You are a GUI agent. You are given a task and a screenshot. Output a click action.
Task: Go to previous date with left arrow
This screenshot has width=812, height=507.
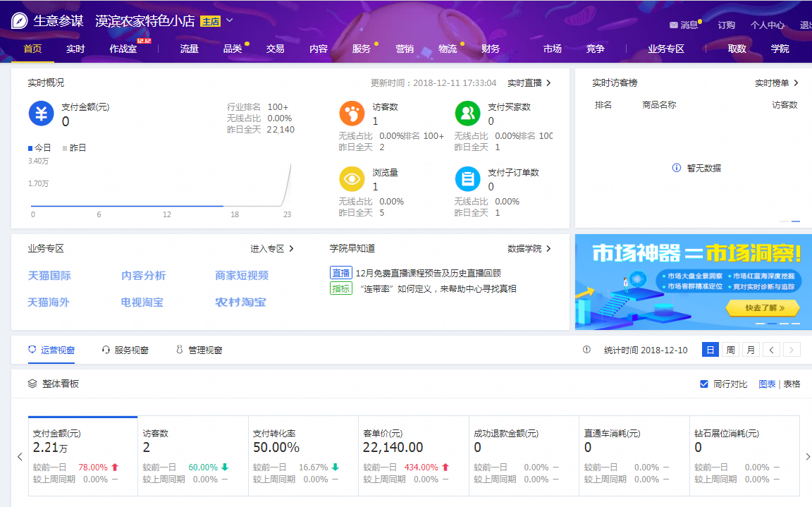pyautogui.click(x=771, y=350)
